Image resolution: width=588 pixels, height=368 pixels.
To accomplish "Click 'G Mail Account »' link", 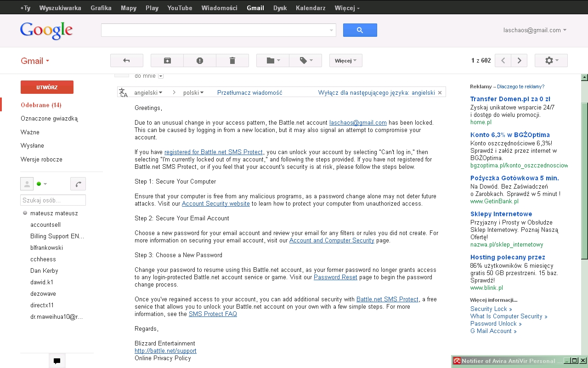I will click(493, 331).
